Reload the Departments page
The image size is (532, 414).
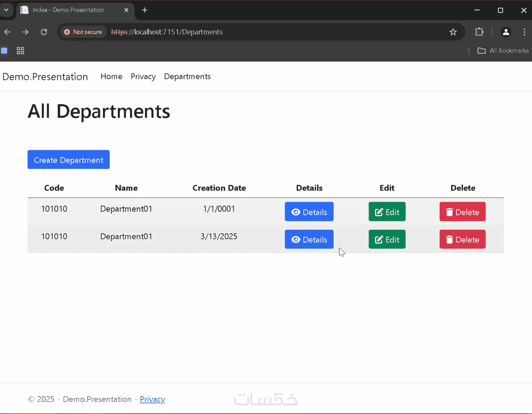pyautogui.click(x=44, y=32)
